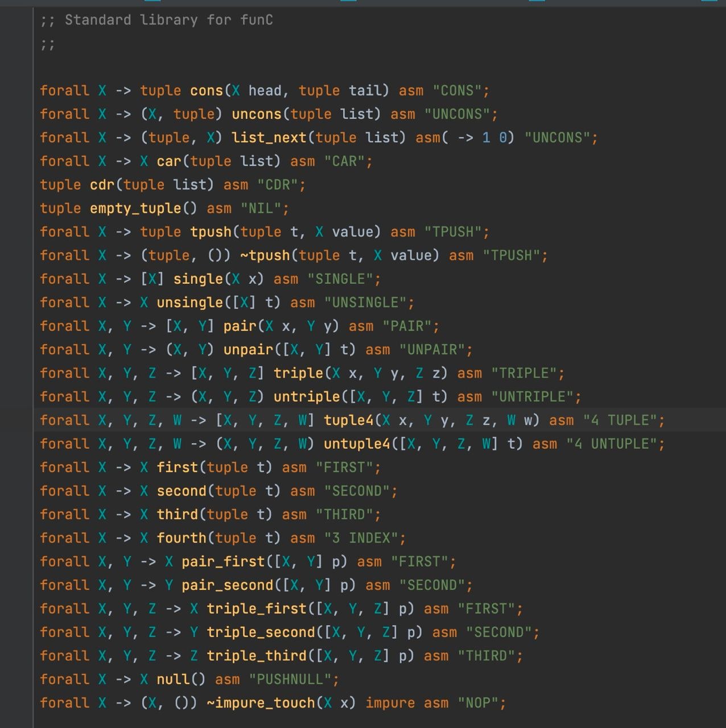Click the second function name
Screen dimensions: 726x728
coord(181,492)
